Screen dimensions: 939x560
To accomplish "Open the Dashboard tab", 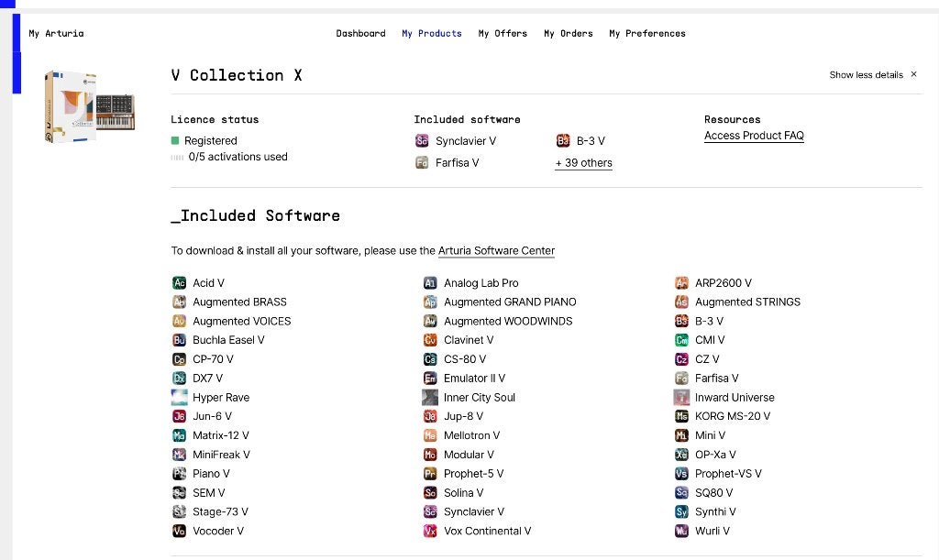I will click(360, 34).
